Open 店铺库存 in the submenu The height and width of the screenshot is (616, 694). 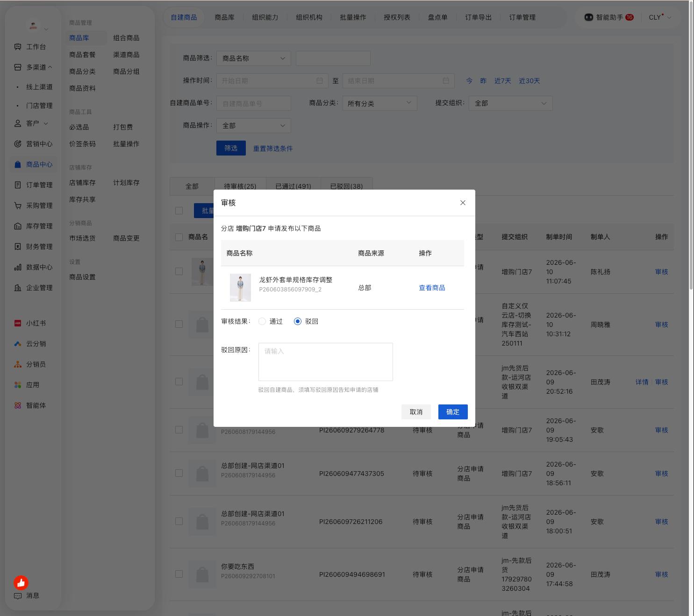pos(82,183)
